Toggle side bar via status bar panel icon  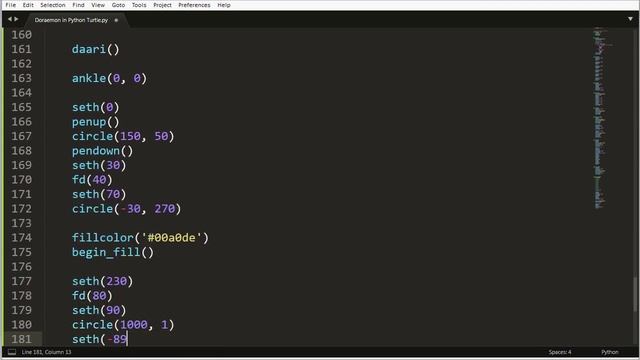tap(12, 352)
